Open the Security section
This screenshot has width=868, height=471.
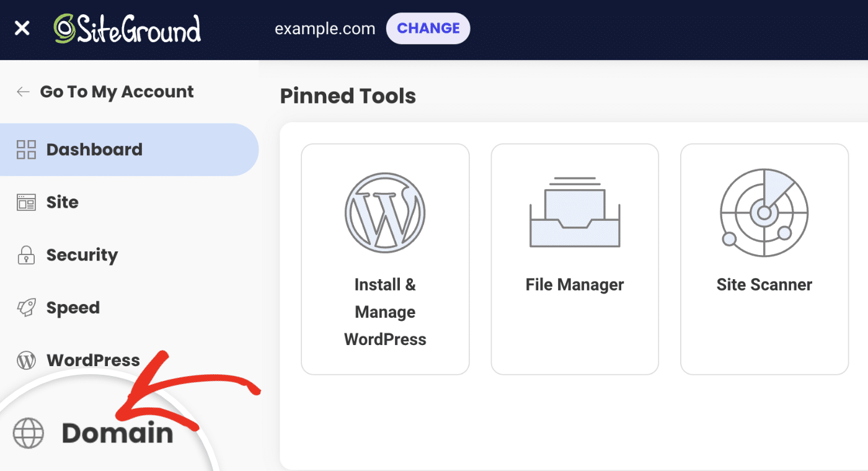coord(81,254)
